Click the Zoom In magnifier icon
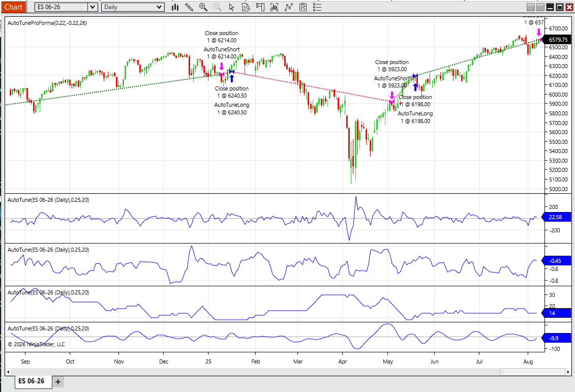The image size is (575, 392). 203,7
